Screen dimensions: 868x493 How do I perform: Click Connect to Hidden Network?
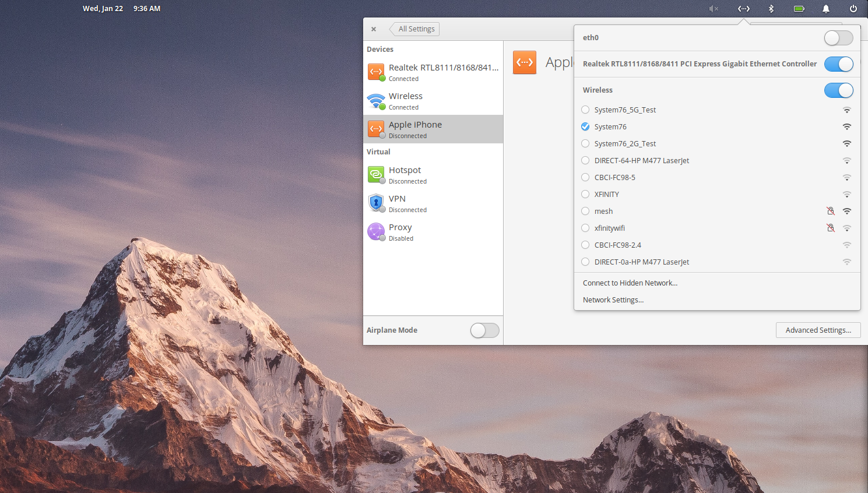[x=630, y=283]
